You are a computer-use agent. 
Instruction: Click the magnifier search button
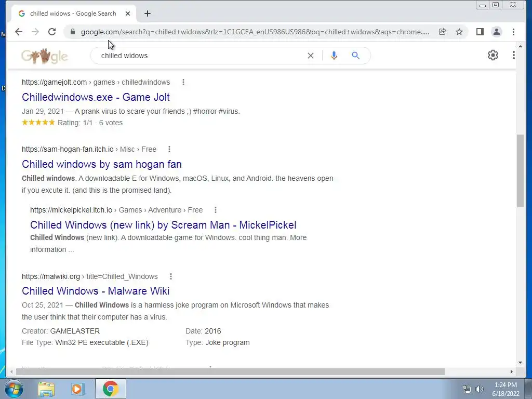pos(355,55)
